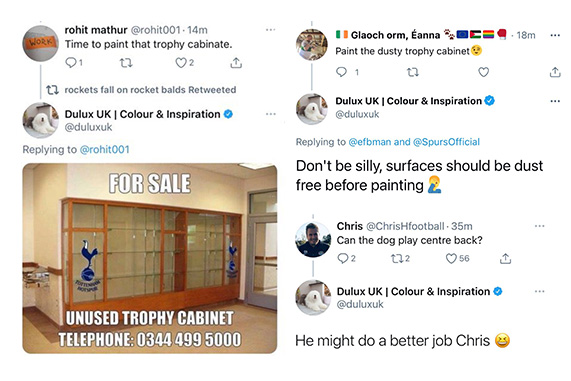Open the @SpursOfficial mention link

click(446, 142)
